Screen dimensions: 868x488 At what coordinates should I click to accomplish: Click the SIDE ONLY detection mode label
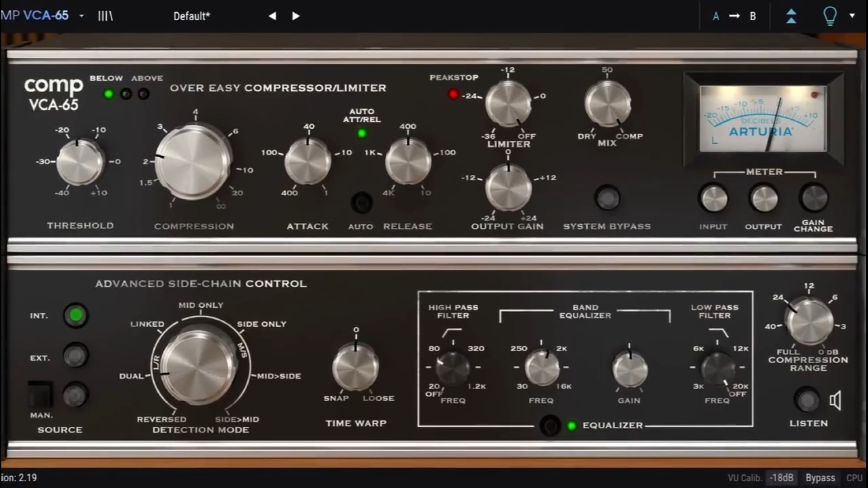(x=262, y=324)
